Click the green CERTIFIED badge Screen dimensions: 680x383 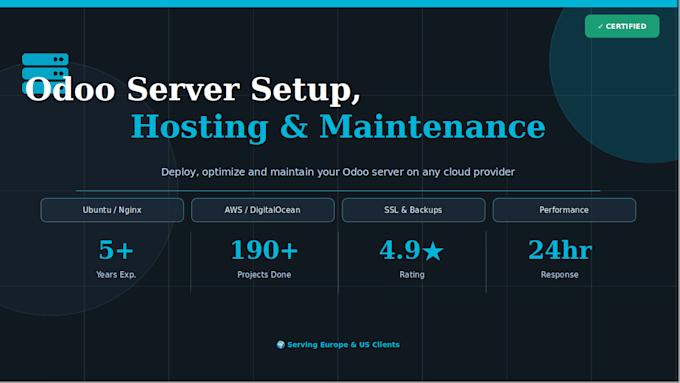click(622, 26)
